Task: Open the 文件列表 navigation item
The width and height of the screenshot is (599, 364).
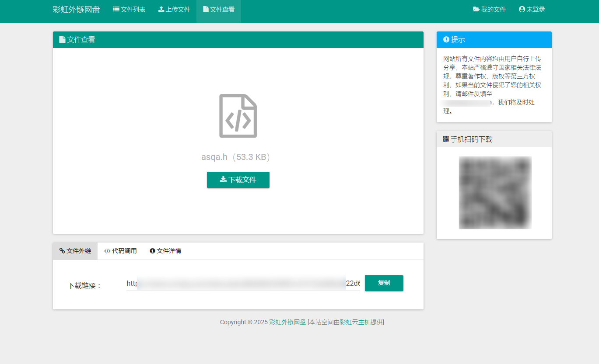Action: pyautogui.click(x=129, y=10)
